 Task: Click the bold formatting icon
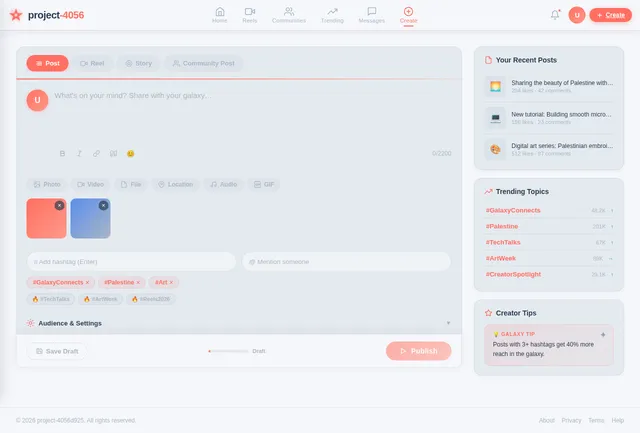pos(62,154)
